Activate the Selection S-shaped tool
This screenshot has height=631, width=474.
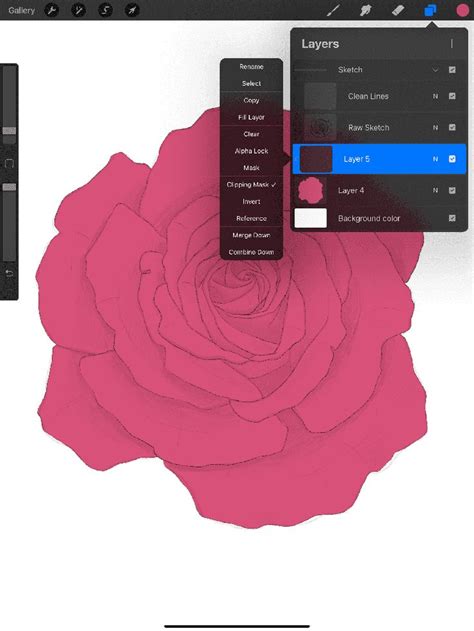point(105,10)
